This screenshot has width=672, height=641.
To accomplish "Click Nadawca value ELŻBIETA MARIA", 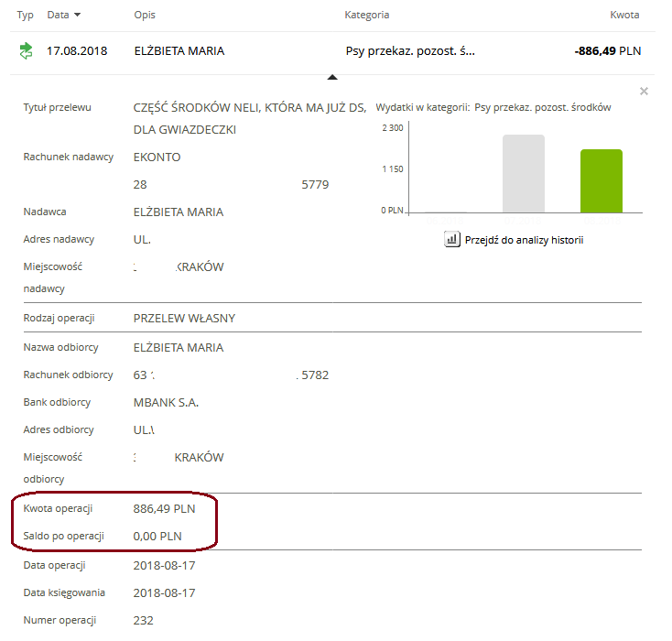I will tap(179, 212).
